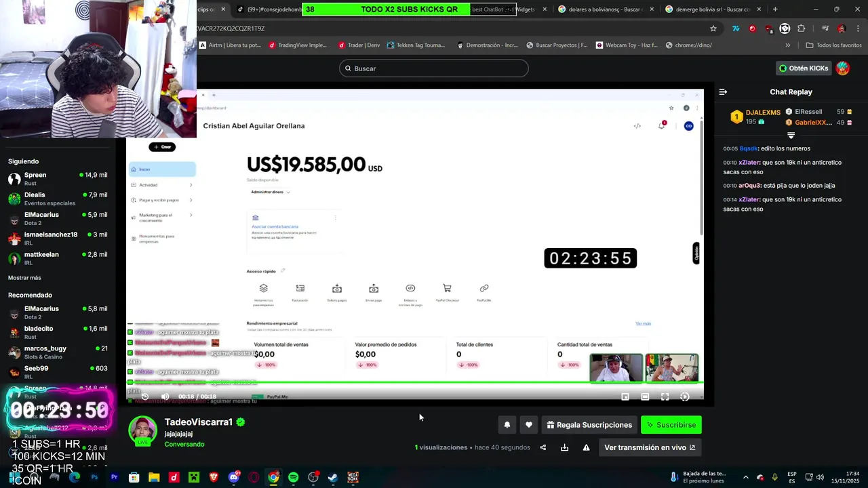Open Todos los favoritos folder
The height and width of the screenshot is (488, 868).
(833, 45)
